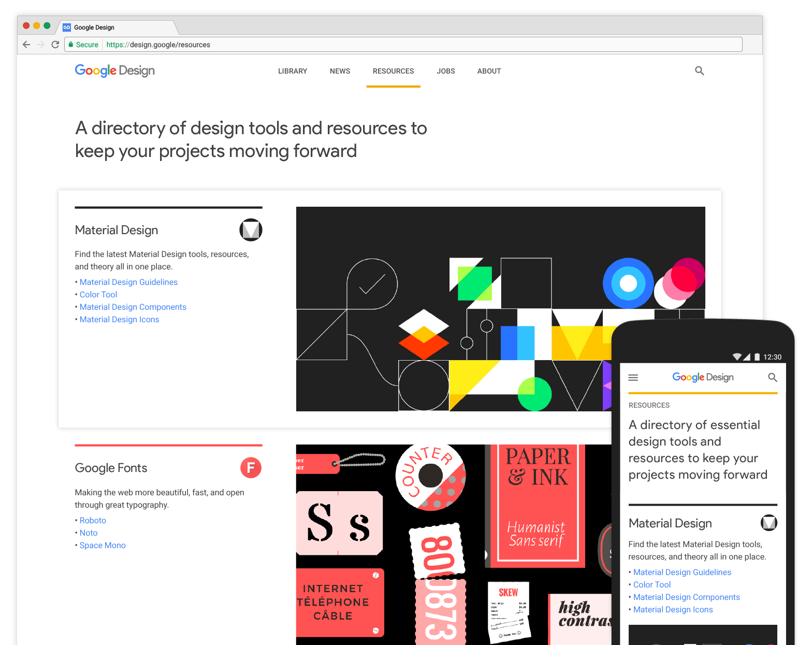The height and width of the screenshot is (645, 812).
Task: Click the green Secure padlock icon
Action: tap(71, 45)
